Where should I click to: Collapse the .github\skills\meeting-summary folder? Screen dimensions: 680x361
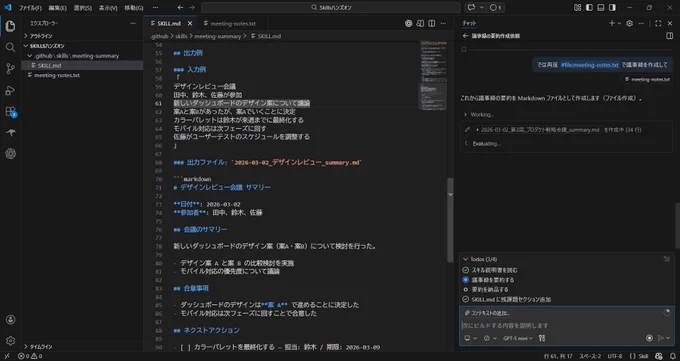point(82,56)
